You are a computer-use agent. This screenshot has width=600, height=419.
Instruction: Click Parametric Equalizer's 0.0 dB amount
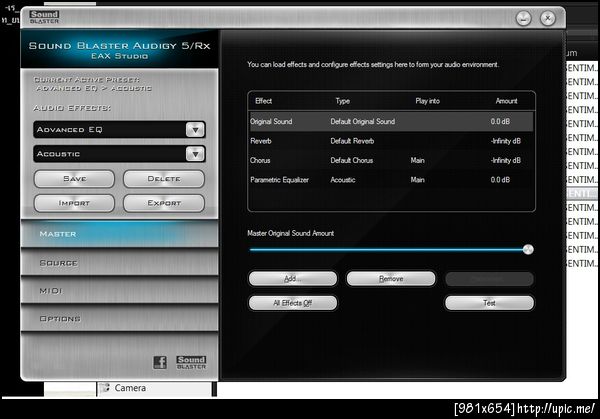(500, 180)
